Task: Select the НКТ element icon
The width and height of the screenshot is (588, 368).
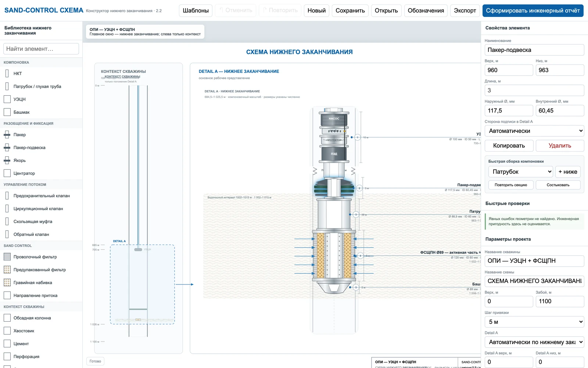Action: tap(7, 74)
